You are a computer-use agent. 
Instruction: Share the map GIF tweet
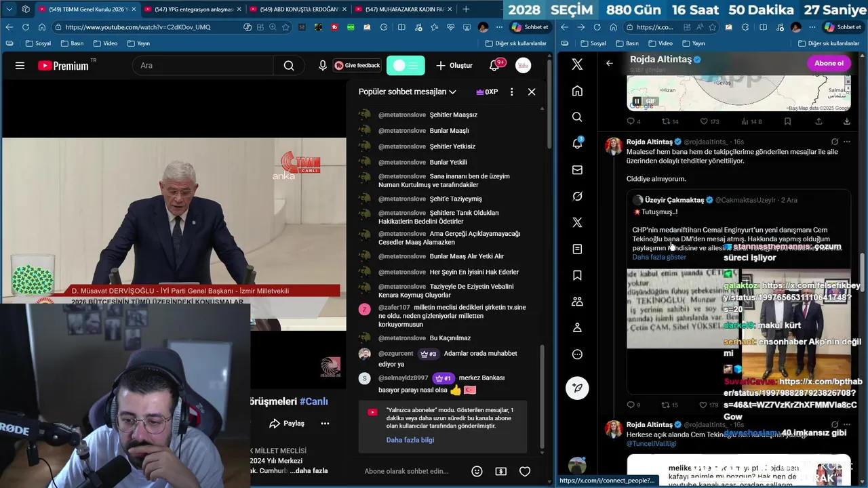click(x=818, y=121)
